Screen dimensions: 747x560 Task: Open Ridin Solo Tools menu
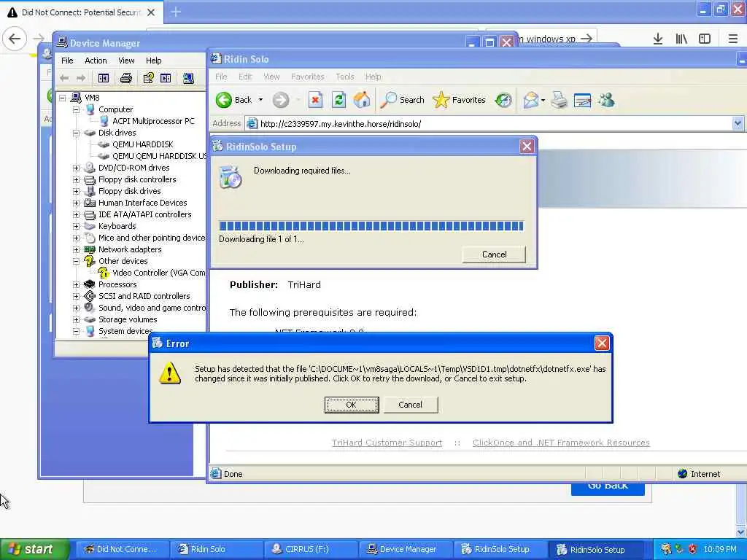(x=345, y=77)
